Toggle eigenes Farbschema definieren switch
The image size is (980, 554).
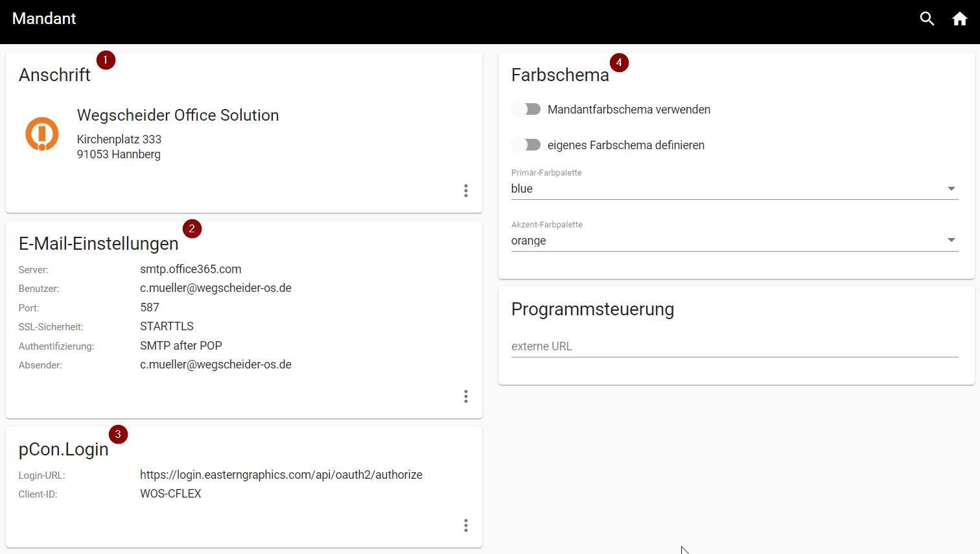526,145
